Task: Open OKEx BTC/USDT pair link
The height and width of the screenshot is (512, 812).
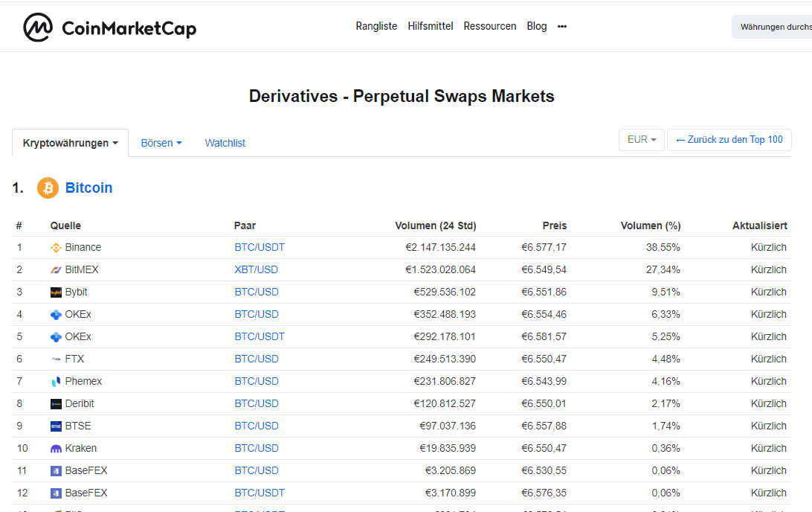Action: click(x=260, y=337)
